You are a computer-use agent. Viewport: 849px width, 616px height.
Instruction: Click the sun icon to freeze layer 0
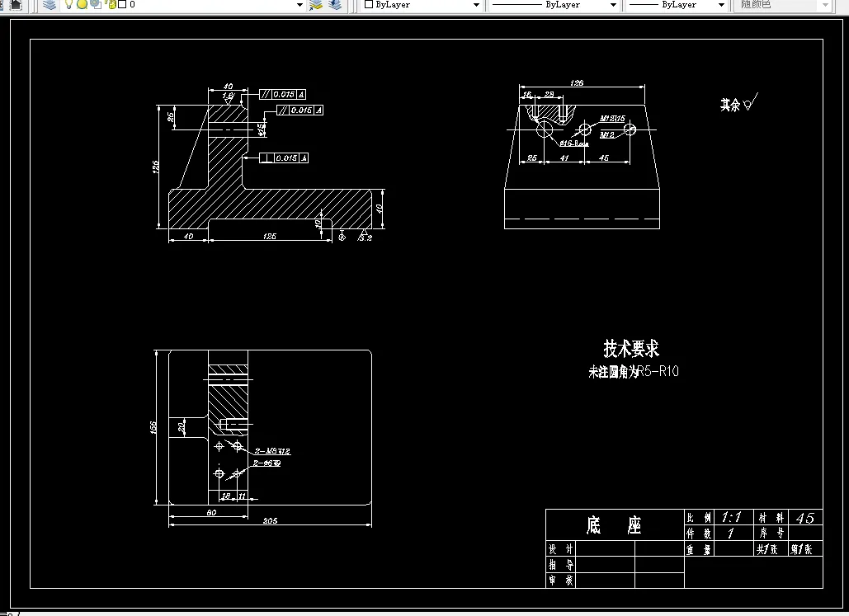pos(81,5)
